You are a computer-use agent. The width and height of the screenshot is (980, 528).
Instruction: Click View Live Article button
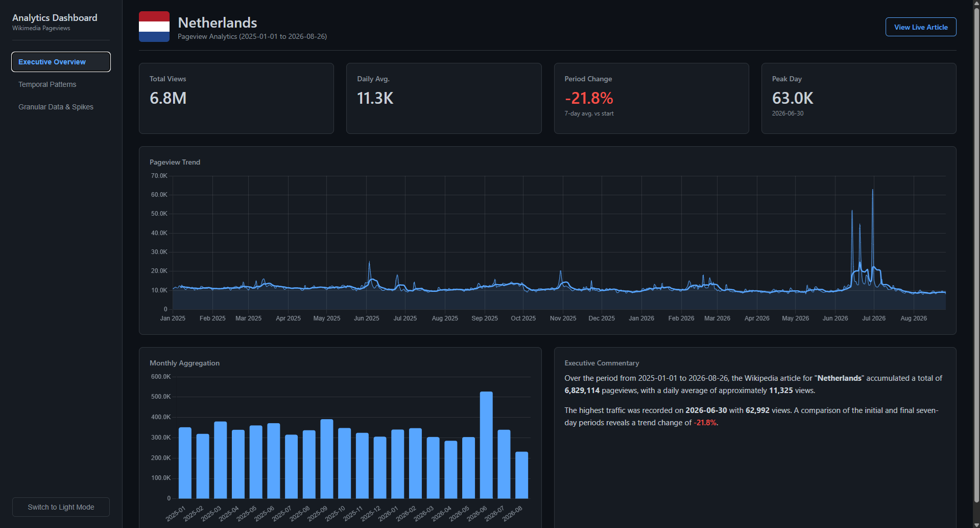pos(921,27)
